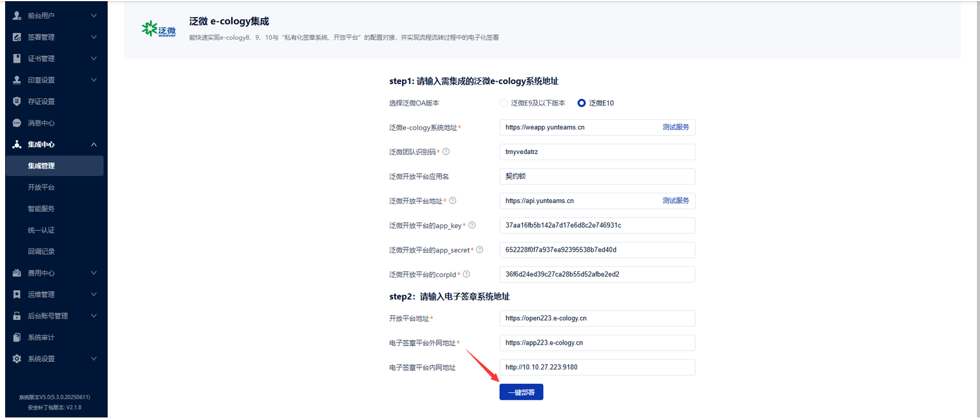This screenshot has height=418, width=980.
Task: Open help icon beside app_key label
Action: coord(472,225)
